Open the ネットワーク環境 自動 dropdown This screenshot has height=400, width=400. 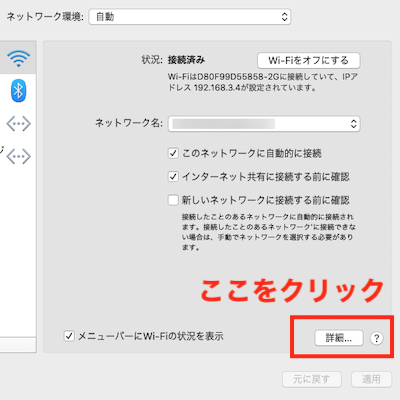190,17
